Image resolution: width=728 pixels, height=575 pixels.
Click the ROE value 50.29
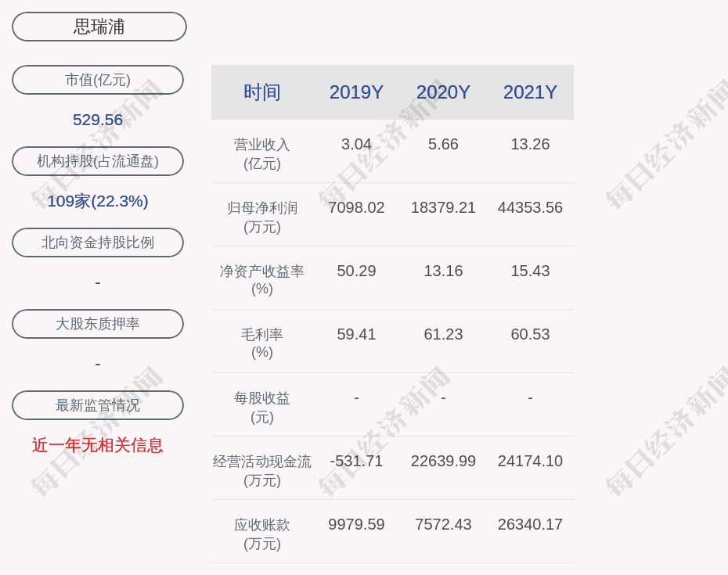[x=356, y=271]
